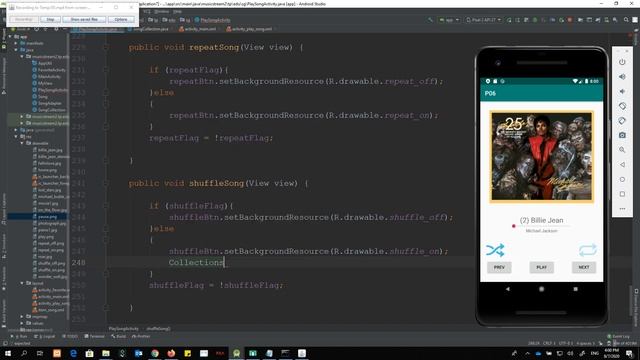Tap phone navigation bar recents square

click(576, 289)
